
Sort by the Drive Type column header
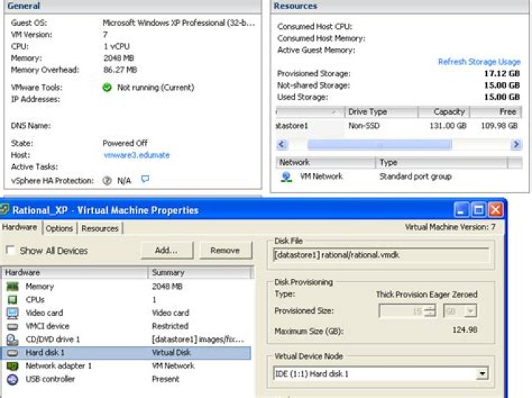(382, 112)
